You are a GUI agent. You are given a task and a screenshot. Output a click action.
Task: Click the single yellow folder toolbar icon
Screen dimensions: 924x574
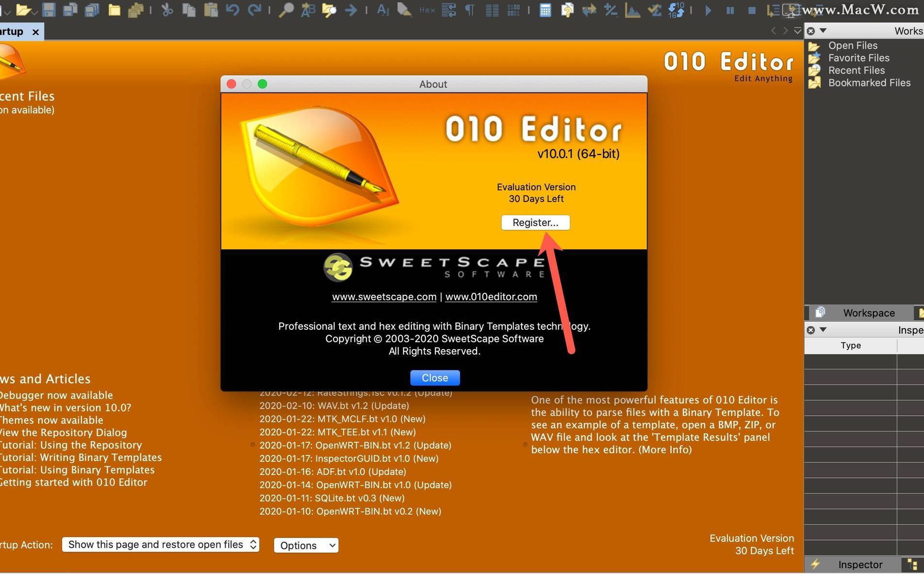(114, 10)
